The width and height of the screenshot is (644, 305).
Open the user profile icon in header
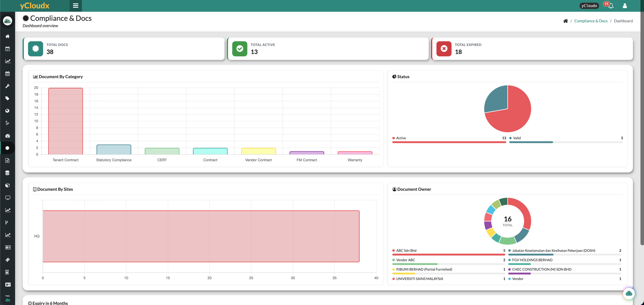point(625,6)
